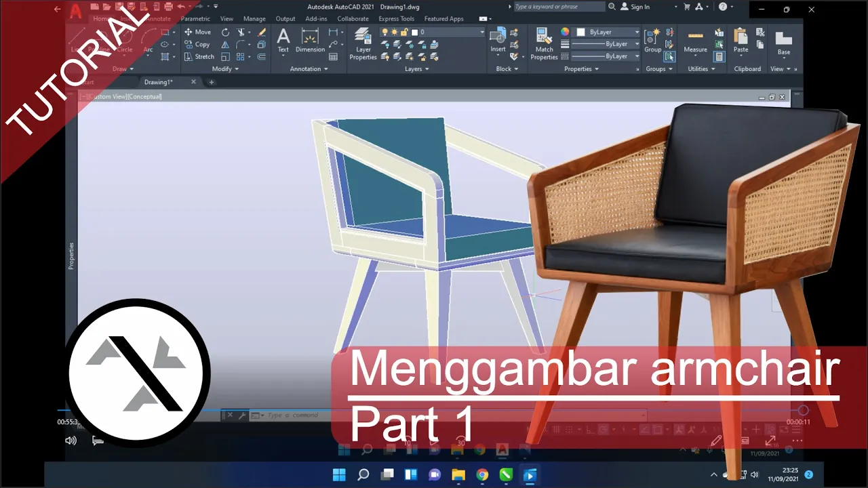Viewport: 868px width, 488px height.
Task: Select the Text tool in Annotation panel
Action: [283, 40]
